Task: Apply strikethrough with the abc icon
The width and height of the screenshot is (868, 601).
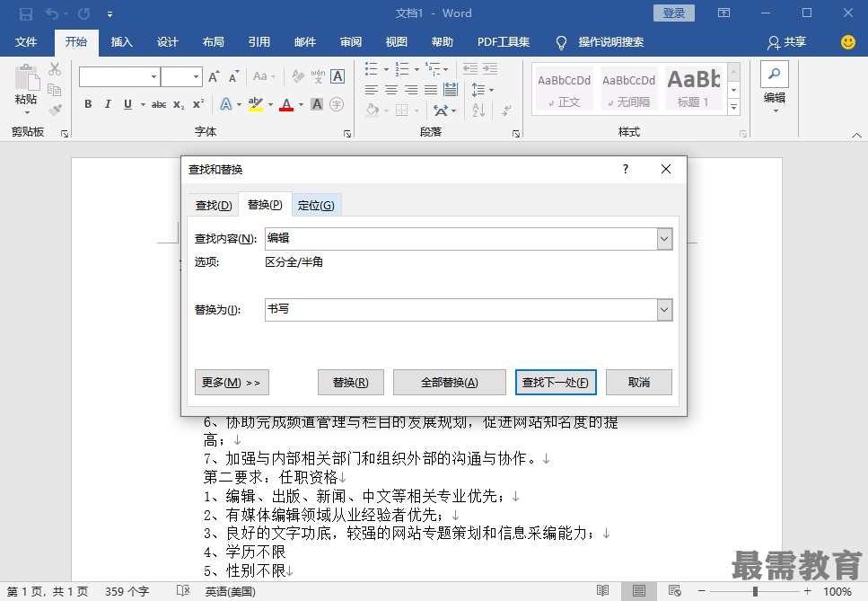Action: [159, 104]
